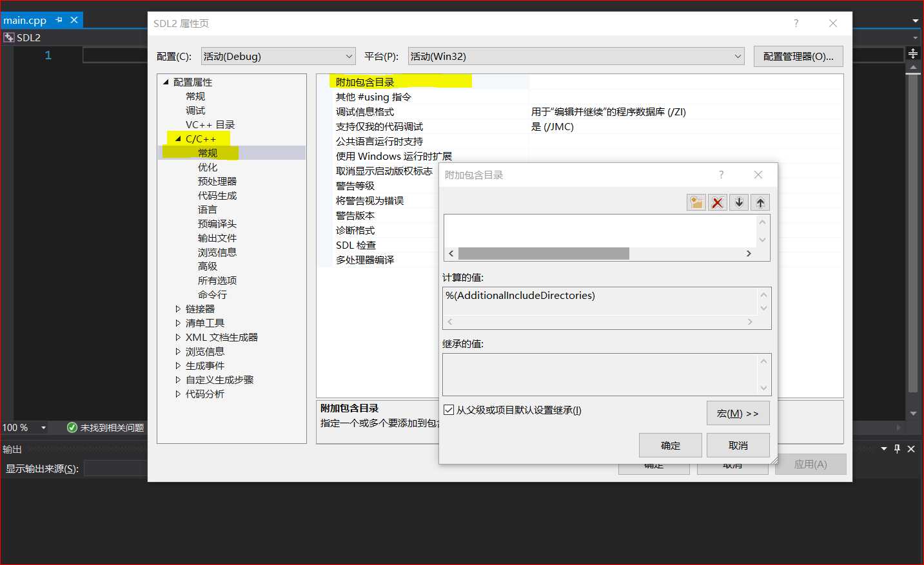The width and height of the screenshot is (924, 565).
Task: Select 所有选项 under C/C++
Action: tap(217, 280)
